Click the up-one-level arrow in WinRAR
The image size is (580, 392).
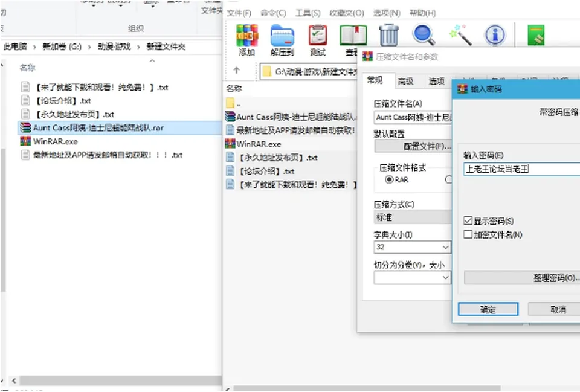[x=237, y=70]
